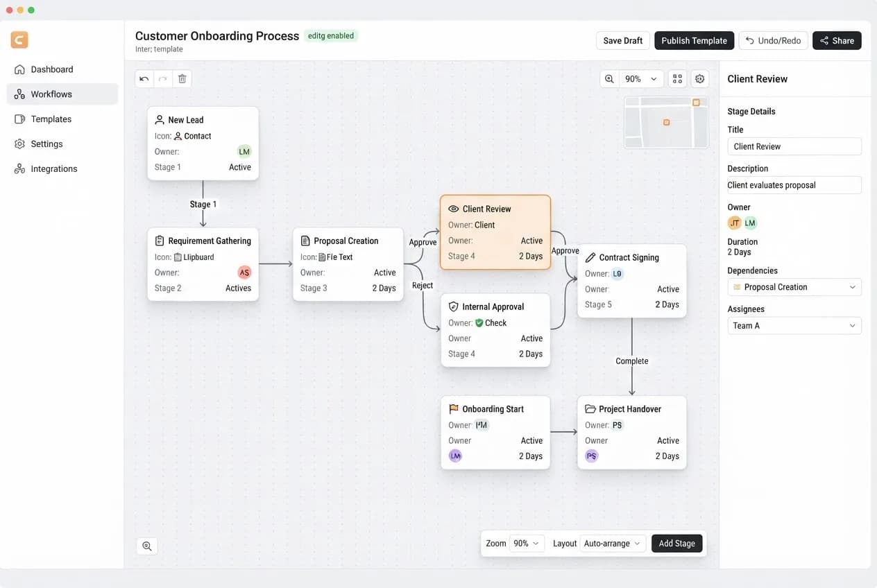Click the eye icon on Client Review

[454, 209]
